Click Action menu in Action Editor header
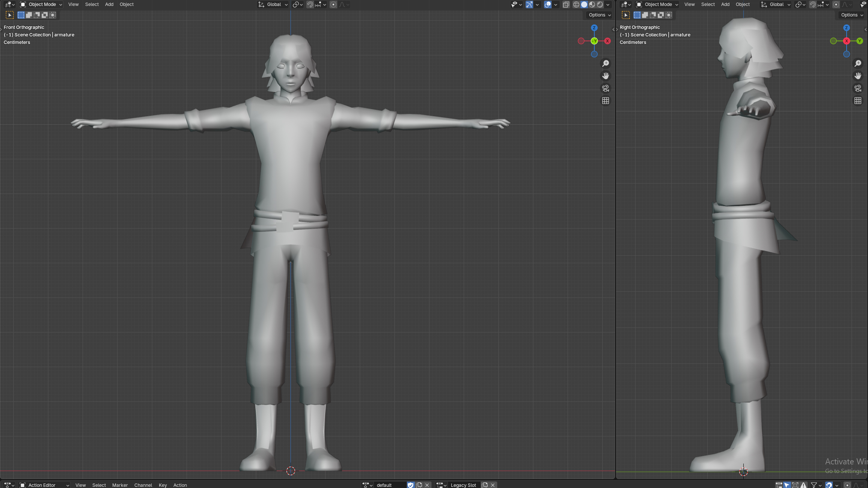Image resolution: width=868 pixels, height=488 pixels. [180, 485]
